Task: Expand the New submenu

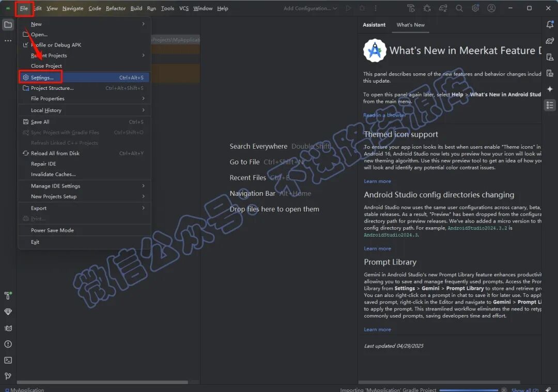Action: pos(84,24)
